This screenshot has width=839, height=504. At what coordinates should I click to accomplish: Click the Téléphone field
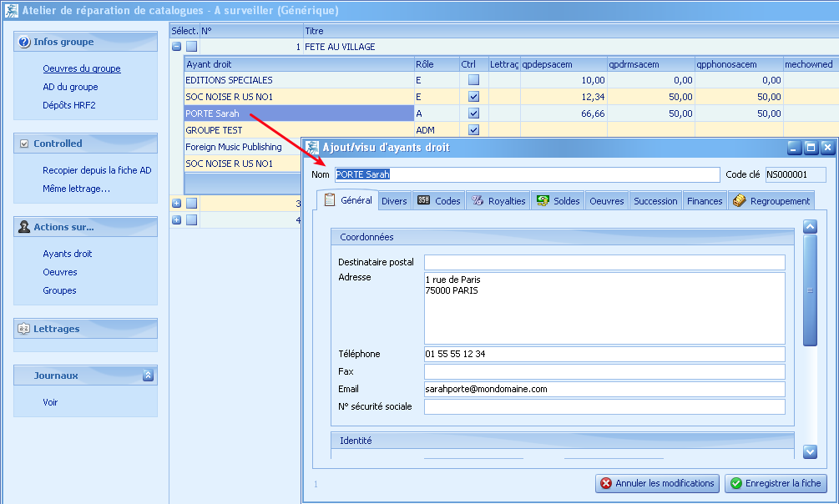(604, 354)
